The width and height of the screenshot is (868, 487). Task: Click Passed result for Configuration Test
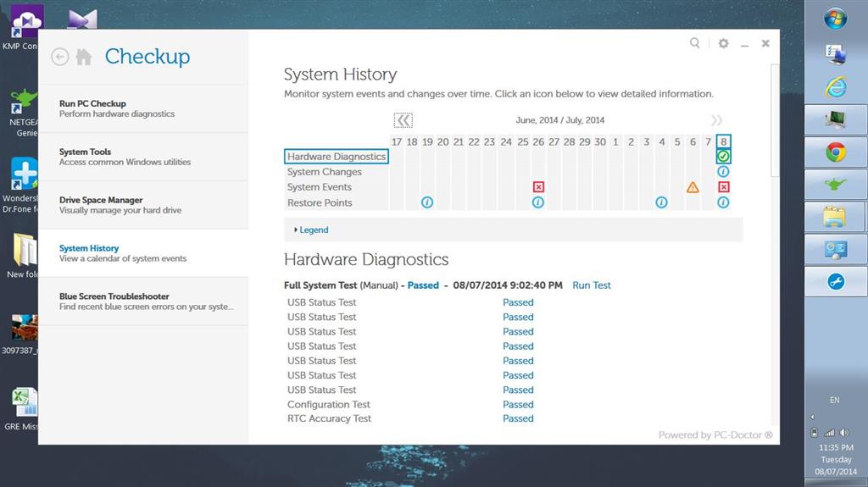(518, 405)
